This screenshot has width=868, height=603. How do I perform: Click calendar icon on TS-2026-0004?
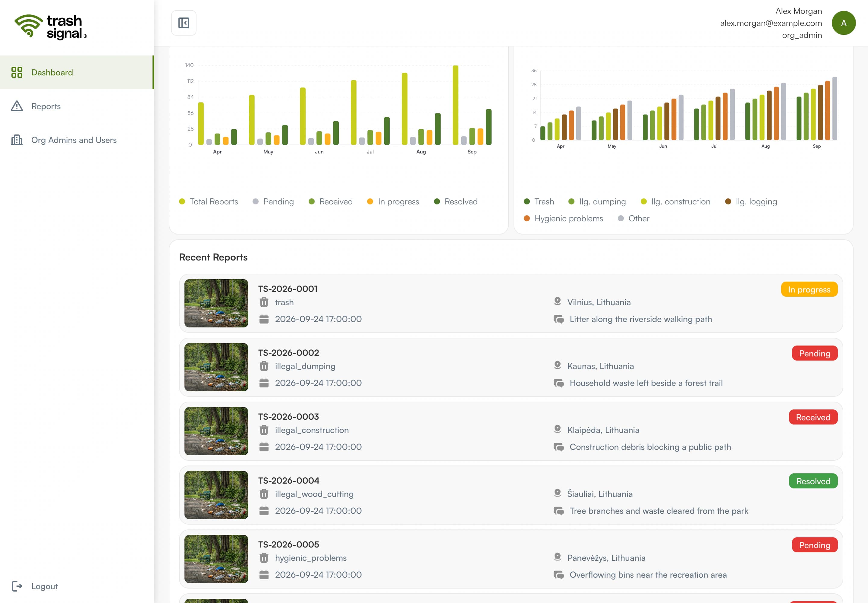coord(264,510)
